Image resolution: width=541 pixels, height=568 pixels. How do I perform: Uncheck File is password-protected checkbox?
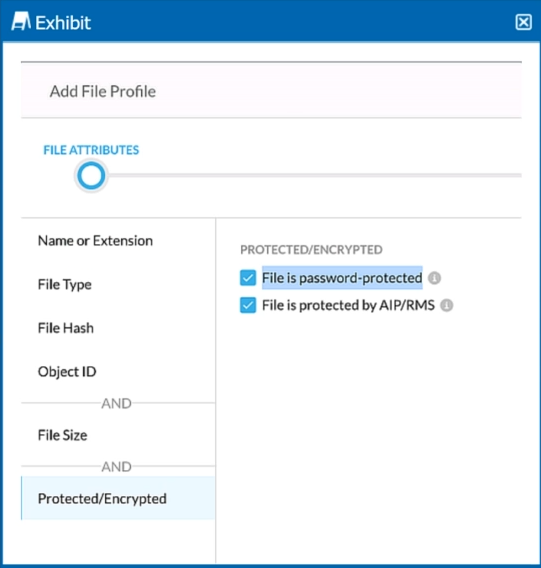pos(248,278)
